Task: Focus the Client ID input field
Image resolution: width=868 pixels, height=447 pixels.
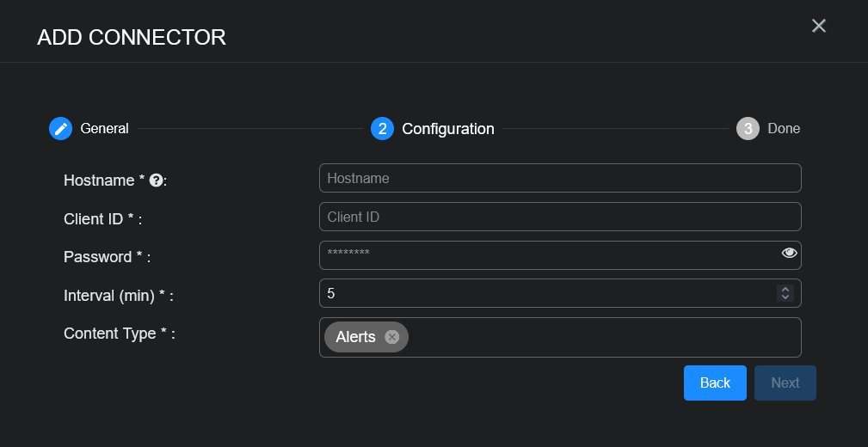Action: pos(559,217)
